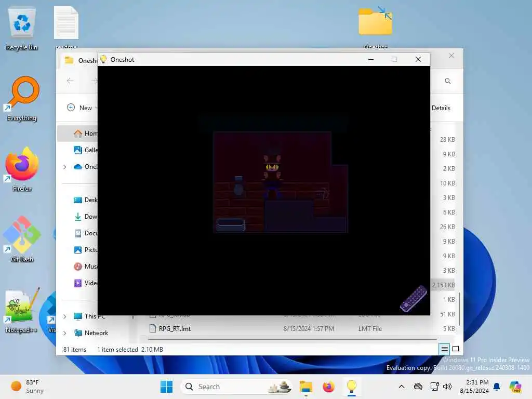Viewport: 532px width, 399px height.
Task: Select Gallery in the Explorer sidebar
Action: click(x=85, y=150)
